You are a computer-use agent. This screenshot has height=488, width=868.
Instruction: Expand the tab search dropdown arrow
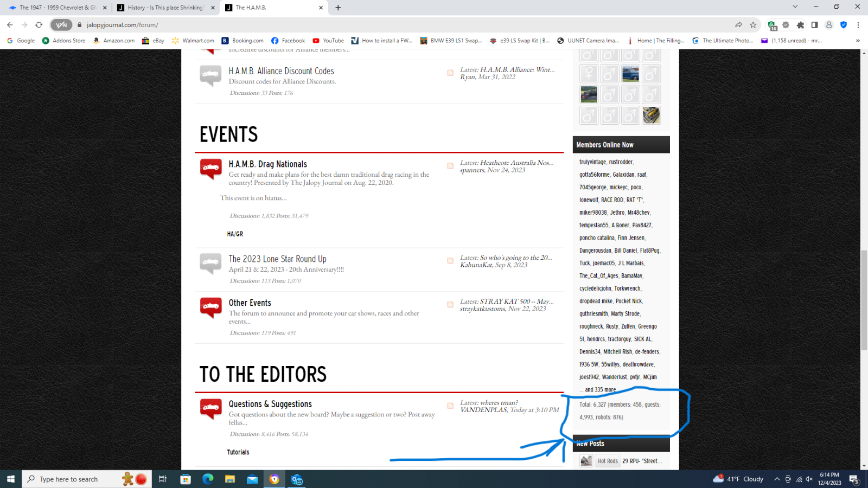click(x=795, y=7)
